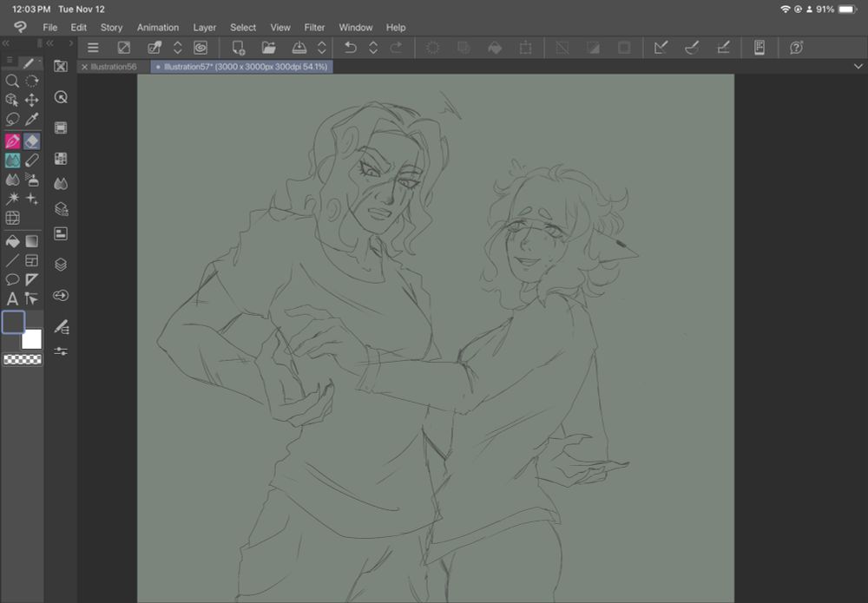Select the Frame border tool

tap(32, 260)
